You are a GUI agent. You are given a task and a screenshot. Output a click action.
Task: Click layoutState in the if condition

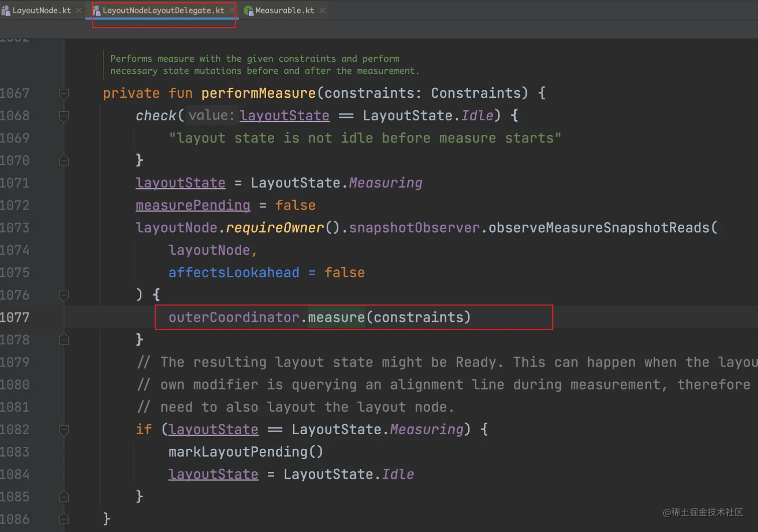(214, 430)
